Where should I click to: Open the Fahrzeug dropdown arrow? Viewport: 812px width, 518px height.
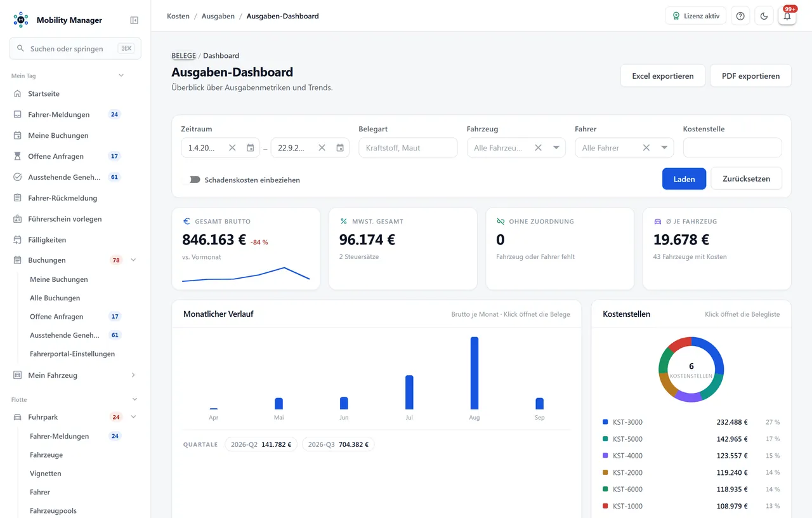click(556, 148)
